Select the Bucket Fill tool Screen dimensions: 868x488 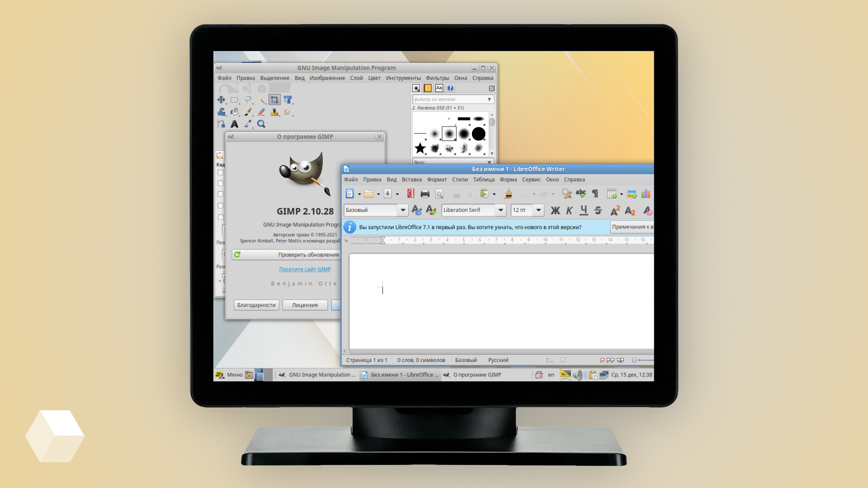pos(234,112)
